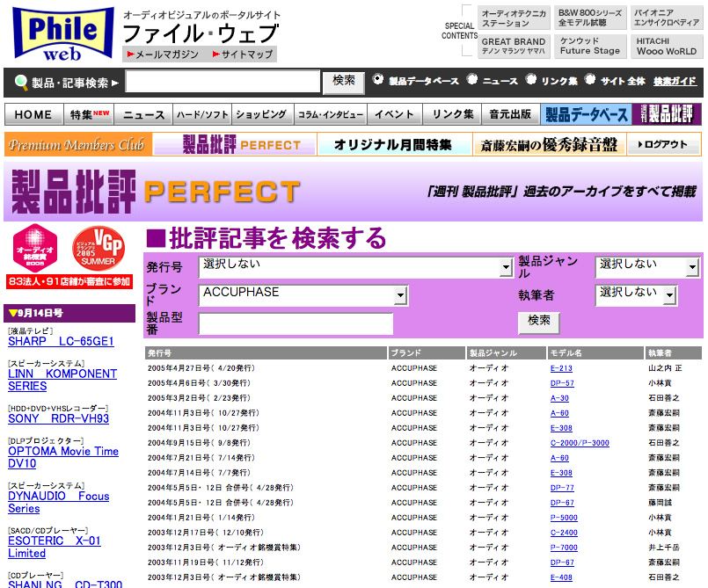Select the ニュース search radio button
The image size is (708, 588).
[x=472, y=79]
